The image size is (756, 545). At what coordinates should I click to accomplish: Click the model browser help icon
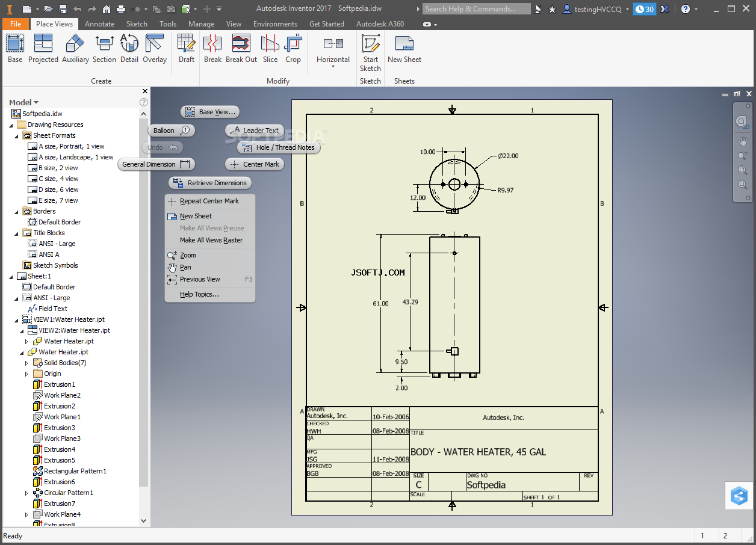[144, 102]
